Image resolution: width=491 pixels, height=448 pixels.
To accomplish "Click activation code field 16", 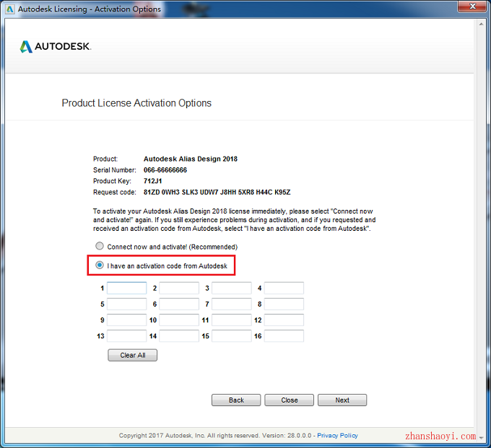I will click(x=284, y=336).
